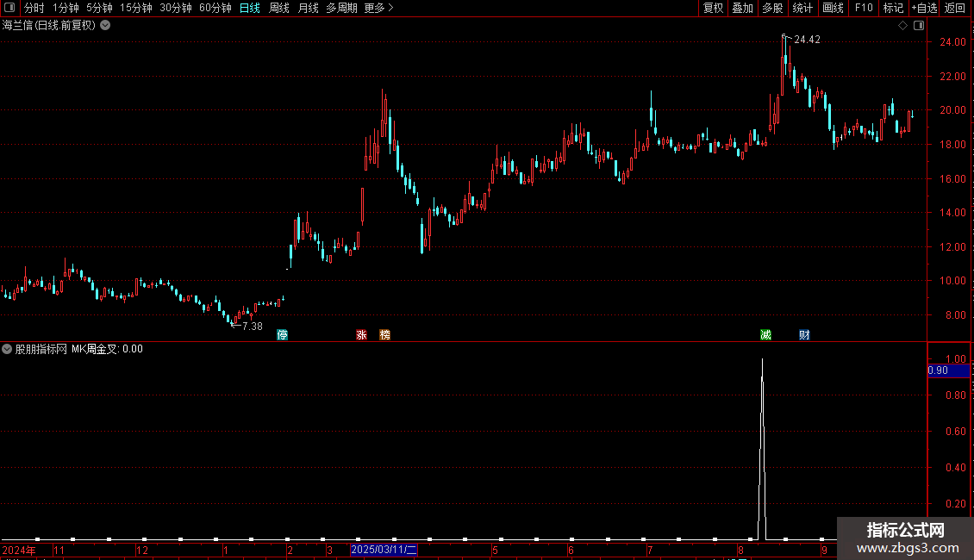
Task: Click the 统计 statistics button
Action: [x=802, y=8]
